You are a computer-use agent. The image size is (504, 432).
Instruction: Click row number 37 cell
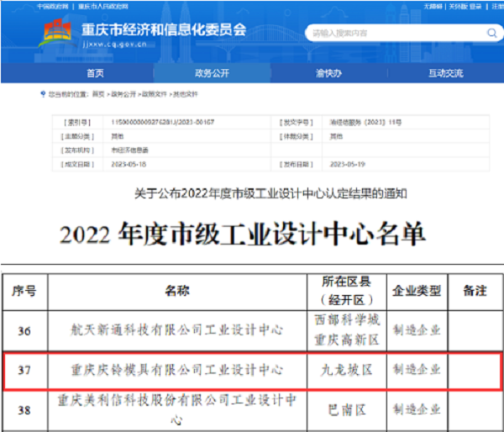pyautogui.click(x=24, y=370)
